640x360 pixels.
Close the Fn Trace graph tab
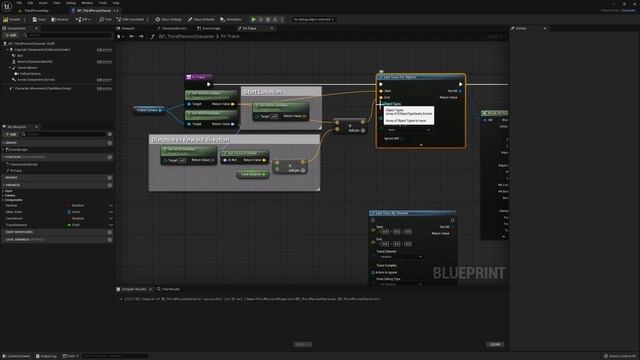(272, 29)
